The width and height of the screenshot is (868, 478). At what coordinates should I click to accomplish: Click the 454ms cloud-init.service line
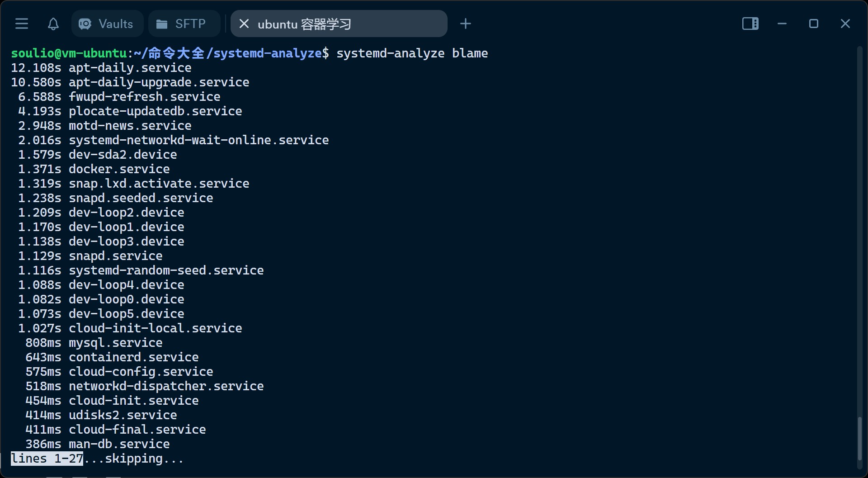click(112, 401)
